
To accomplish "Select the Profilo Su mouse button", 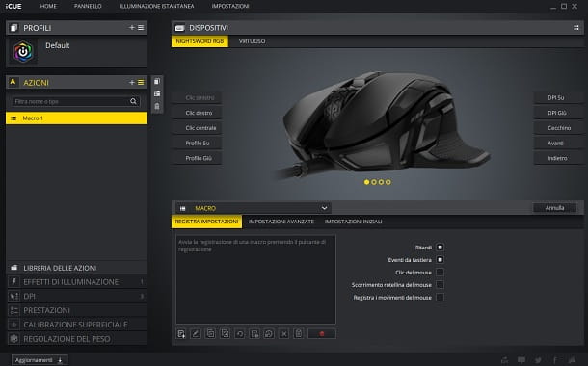I will click(197, 143).
